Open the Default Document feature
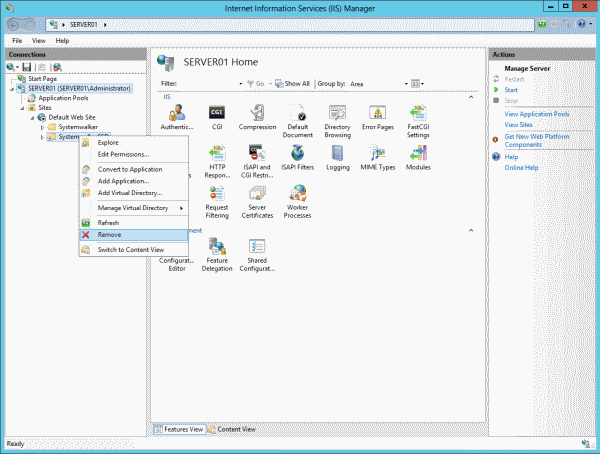 297,121
